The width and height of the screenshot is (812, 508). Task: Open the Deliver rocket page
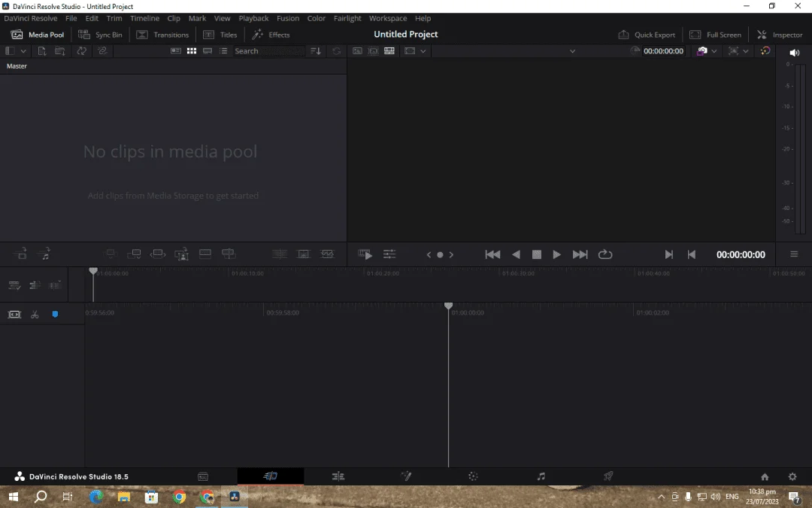tap(608, 476)
